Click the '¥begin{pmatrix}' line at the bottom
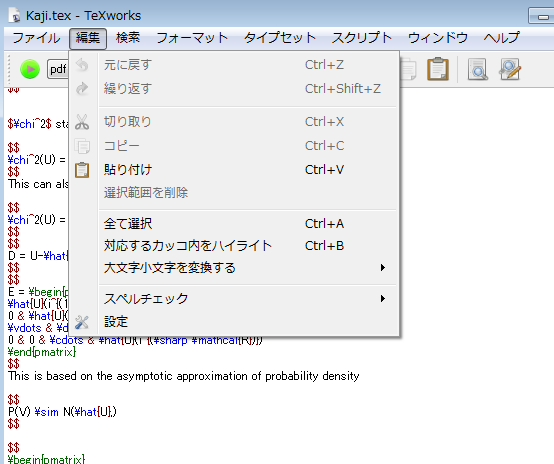Image resolution: width=554 pixels, height=464 pixels. click(46, 459)
